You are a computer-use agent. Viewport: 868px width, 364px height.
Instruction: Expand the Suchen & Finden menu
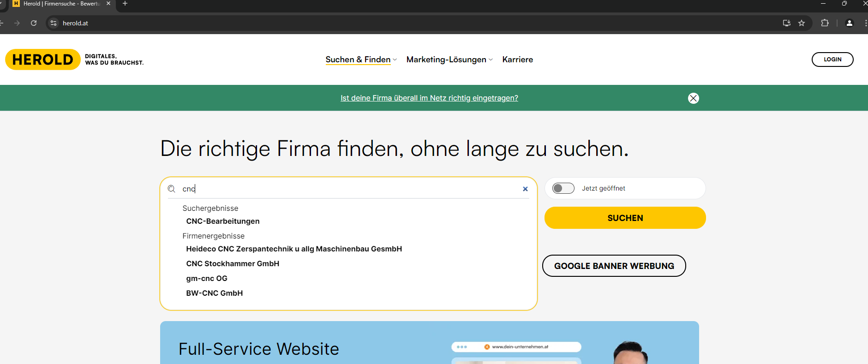361,60
